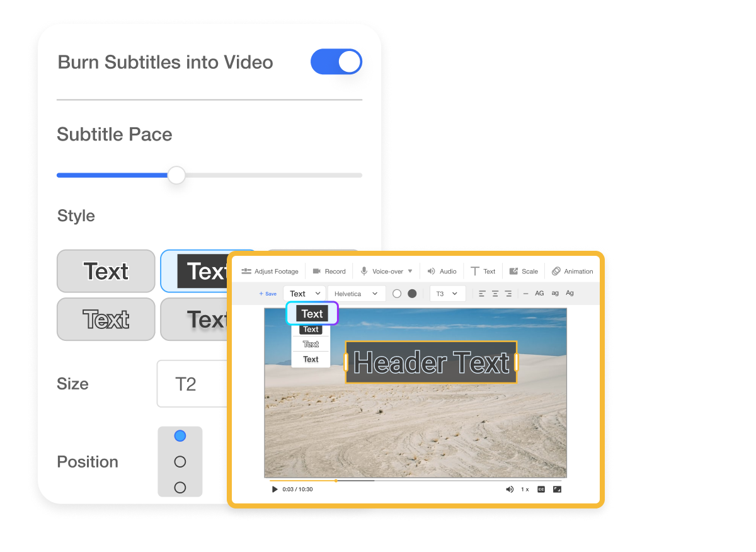Toggle Burn Subtitles into Video off
Image resolution: width=756 pixels, height=552 pixels.
[x=336, y=62]
